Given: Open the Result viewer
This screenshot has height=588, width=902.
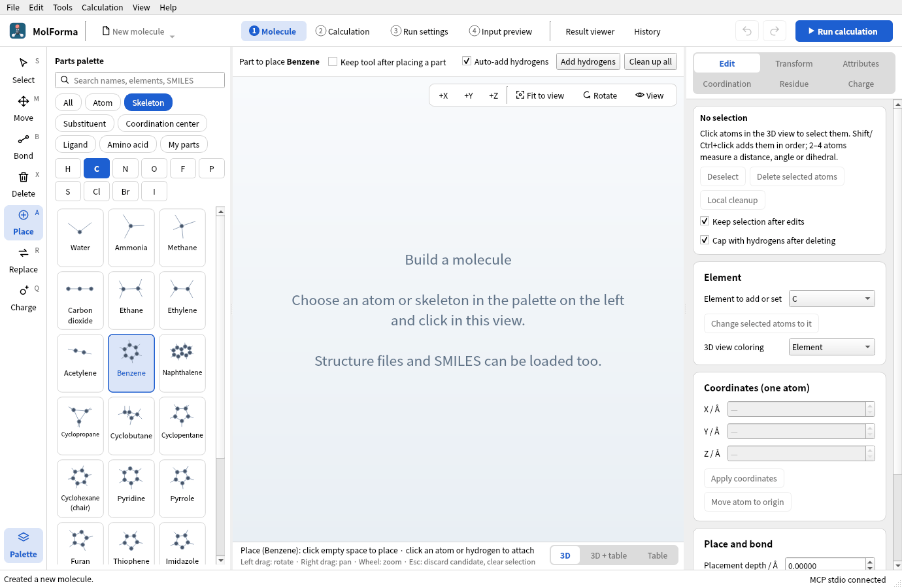Looking at the screenshot, I should click(590, 31).
